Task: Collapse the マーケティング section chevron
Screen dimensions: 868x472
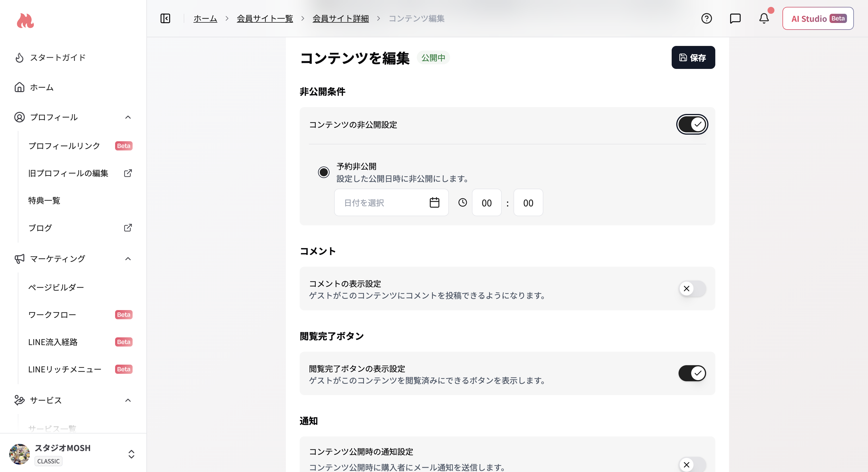Action: [128, 259]
